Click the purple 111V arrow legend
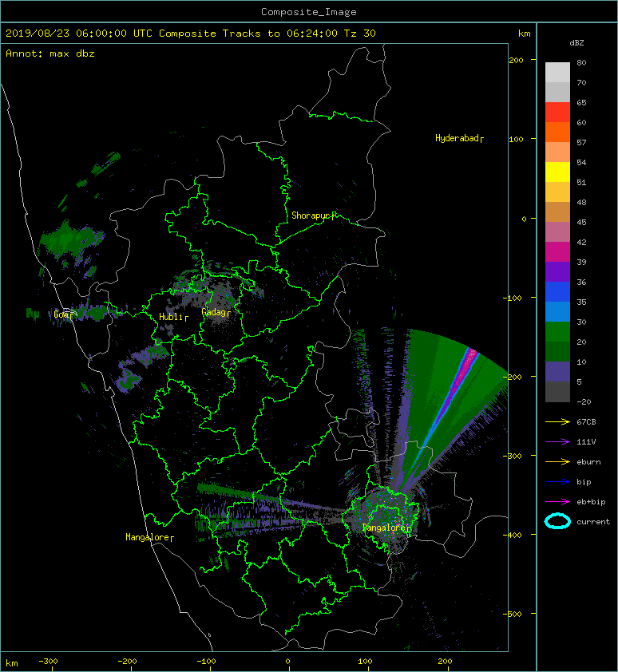 (x=557, y=442)
